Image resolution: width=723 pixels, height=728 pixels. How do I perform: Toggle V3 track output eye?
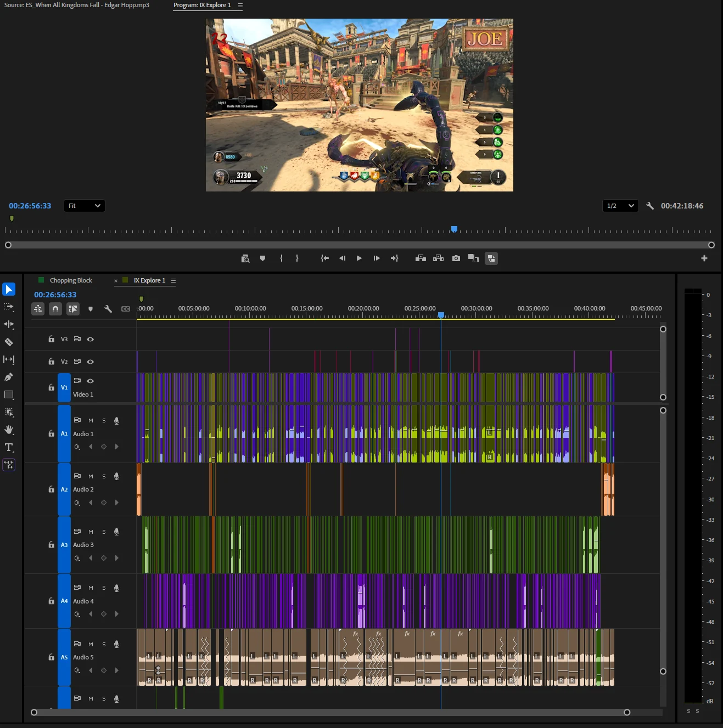click(x=91, y=339)
